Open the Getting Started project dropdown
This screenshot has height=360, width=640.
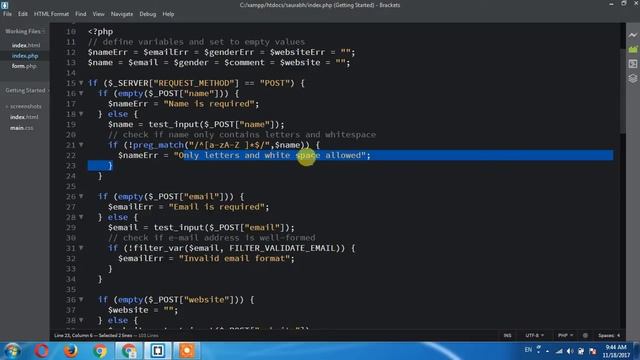26,90
